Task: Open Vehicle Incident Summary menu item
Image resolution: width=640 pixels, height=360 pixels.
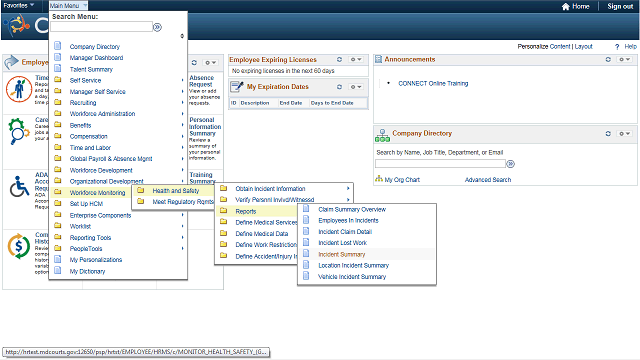Action: (352, 277)
